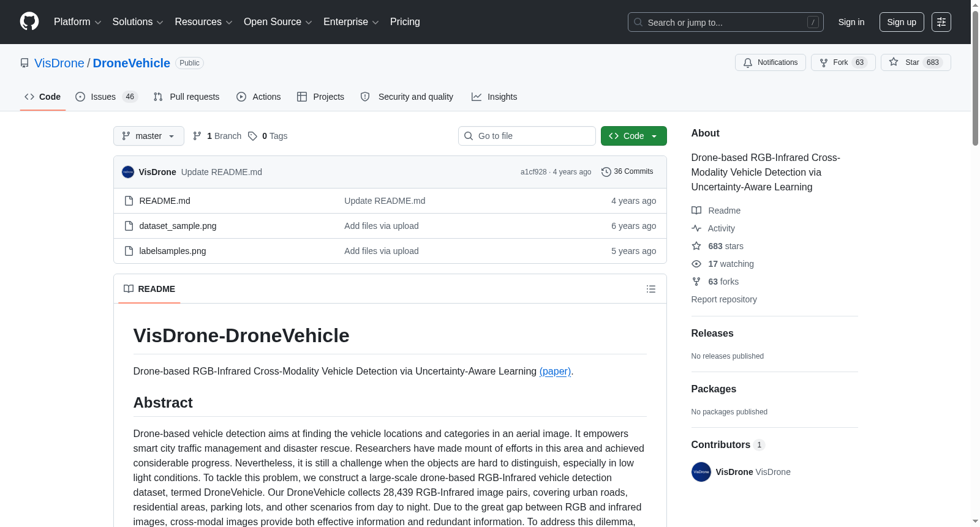This screenshot has width=980, height=527.
Task: Open the command palette icon button
Action: (941, 22)
